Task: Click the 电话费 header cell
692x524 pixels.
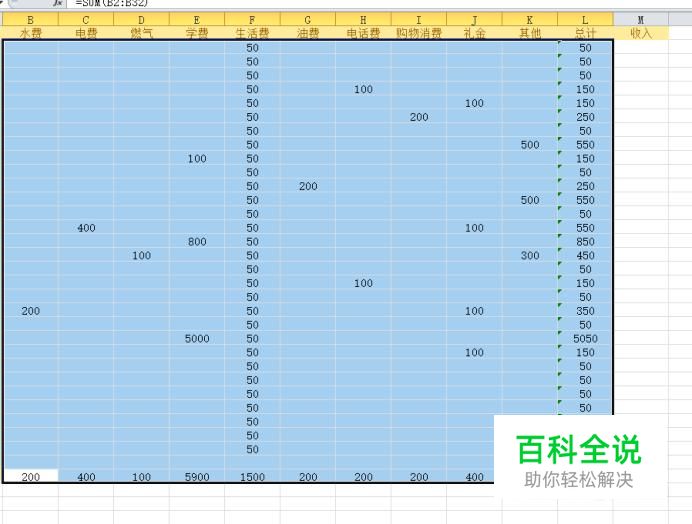Action: point(363,33)
